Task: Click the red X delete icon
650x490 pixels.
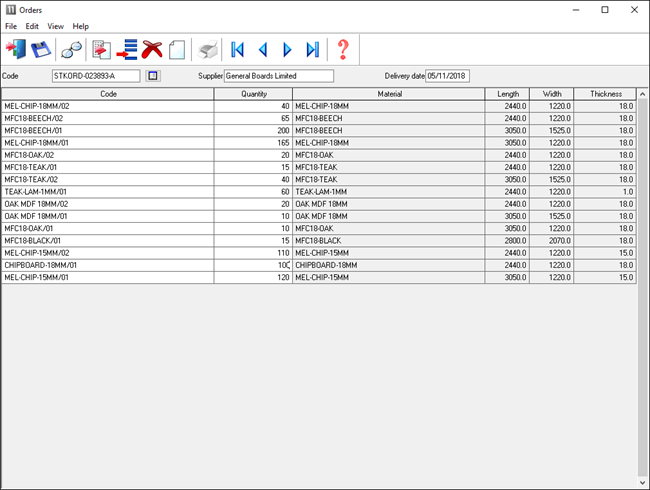Action: 152,49
